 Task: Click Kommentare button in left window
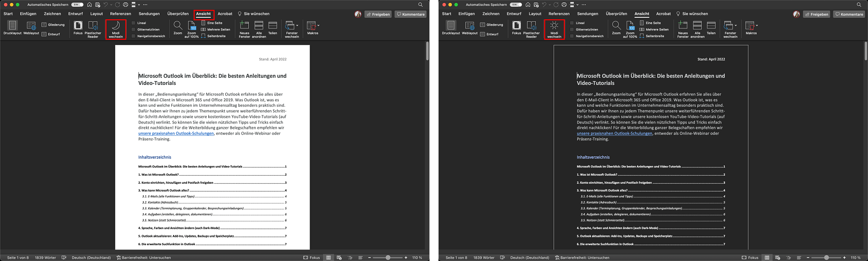(x=411, y=14)
